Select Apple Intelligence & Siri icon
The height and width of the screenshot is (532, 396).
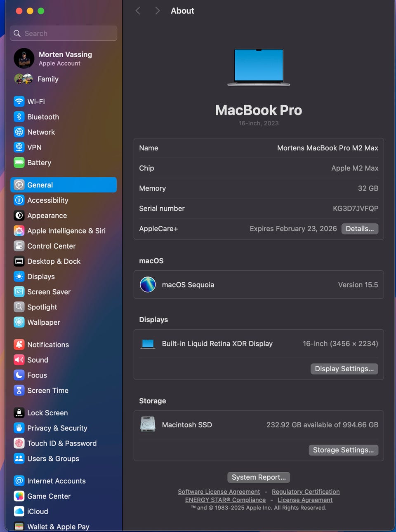click(x=19, y=231)
